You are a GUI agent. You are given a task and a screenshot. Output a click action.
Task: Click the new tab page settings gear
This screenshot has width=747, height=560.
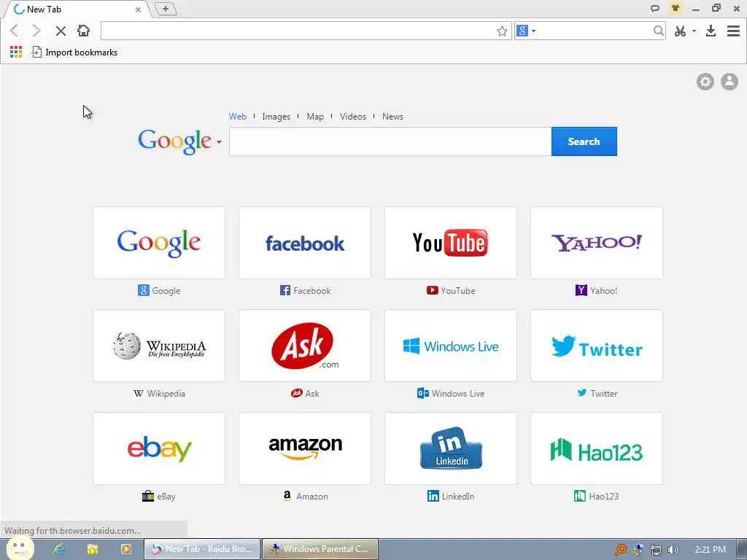pos(705,82)
